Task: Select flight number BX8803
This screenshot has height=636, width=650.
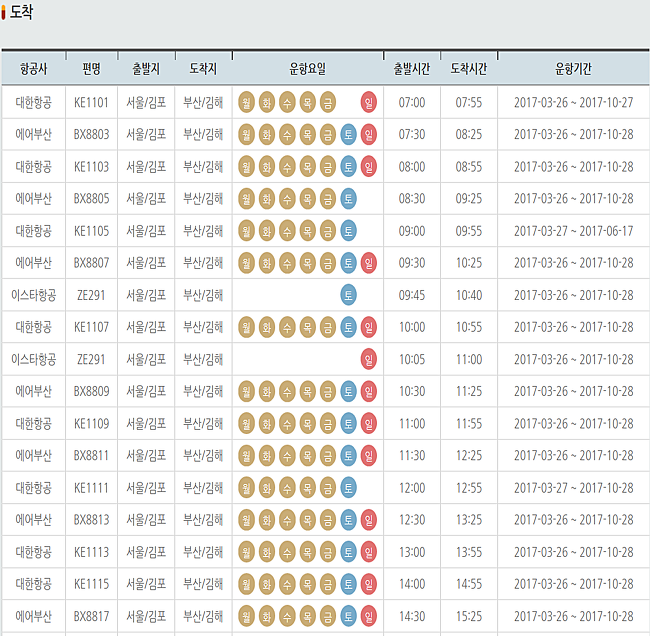Action: [91, 134]
